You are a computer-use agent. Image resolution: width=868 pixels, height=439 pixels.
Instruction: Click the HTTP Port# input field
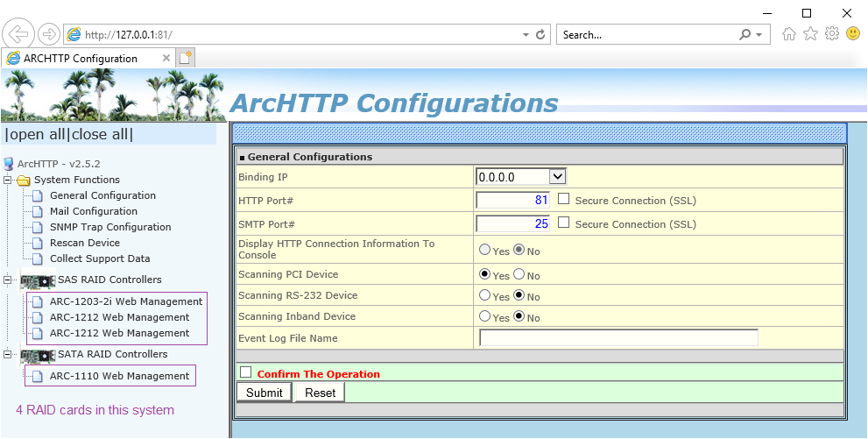[x=512, y=201]
